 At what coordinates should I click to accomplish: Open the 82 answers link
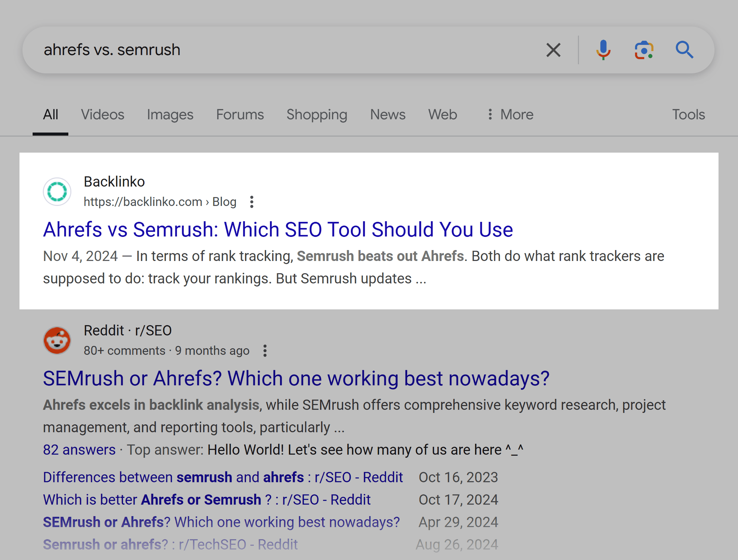click(x=79, y=450)
